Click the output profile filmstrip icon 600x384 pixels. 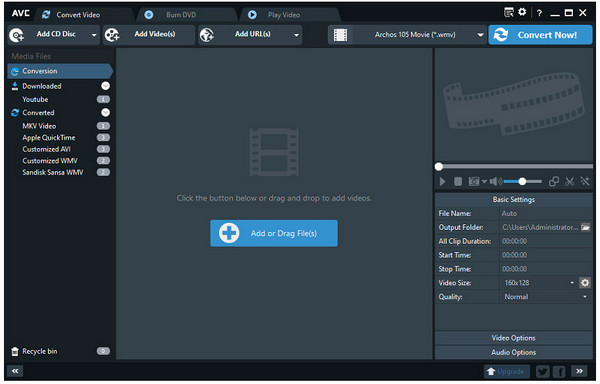click(340, 35)
